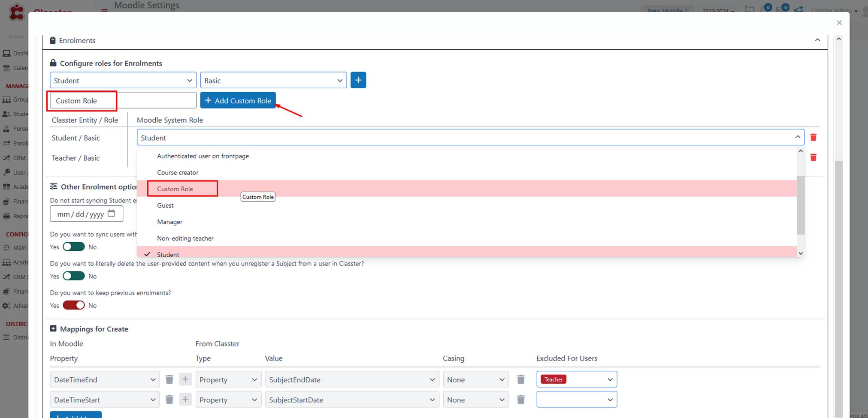Open CRM item under Management sidebar
Screen dimensions: 868x418
pyautogui.click(x=15, y=158)
